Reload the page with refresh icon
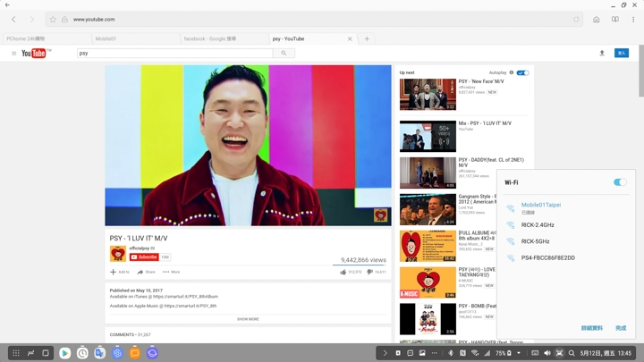Viewport: 644px width, 362px height. [x=576, y=20]
